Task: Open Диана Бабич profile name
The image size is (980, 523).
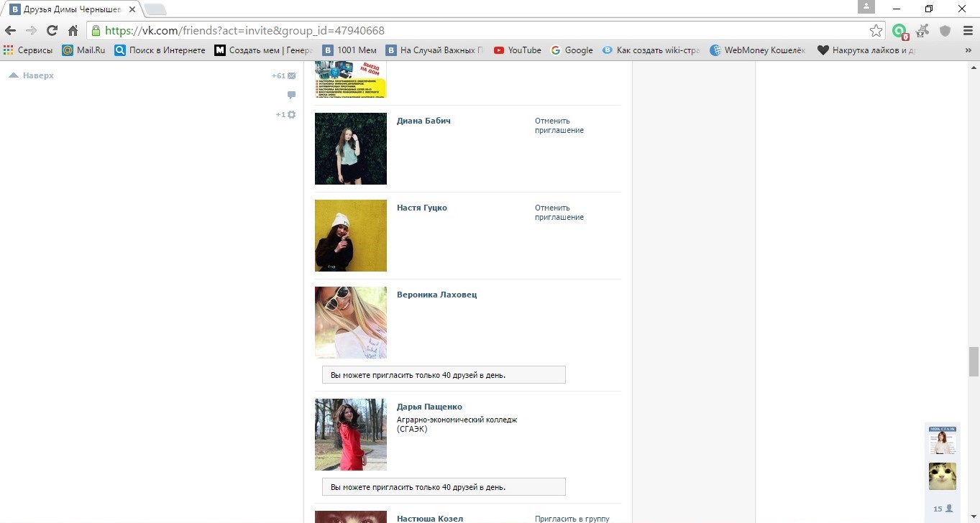Action: click(x=423, y=121)
